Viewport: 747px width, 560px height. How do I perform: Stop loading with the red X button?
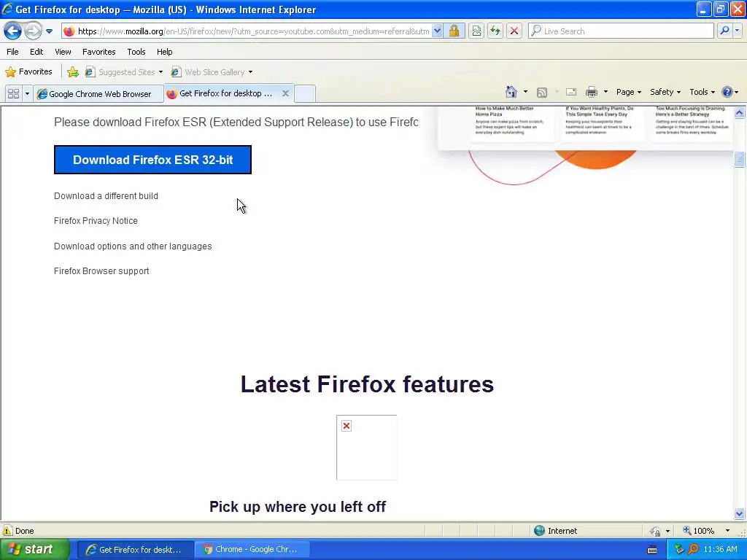coord(514,31)
